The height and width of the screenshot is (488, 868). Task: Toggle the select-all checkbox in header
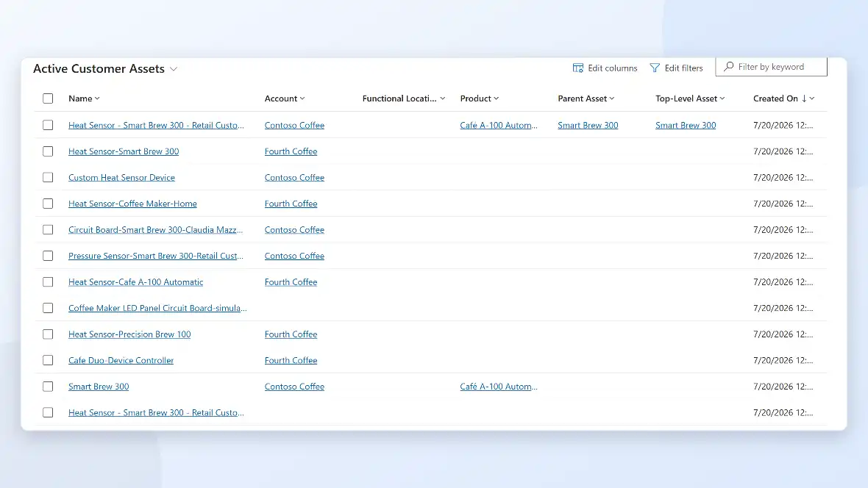tap(48, 98)
